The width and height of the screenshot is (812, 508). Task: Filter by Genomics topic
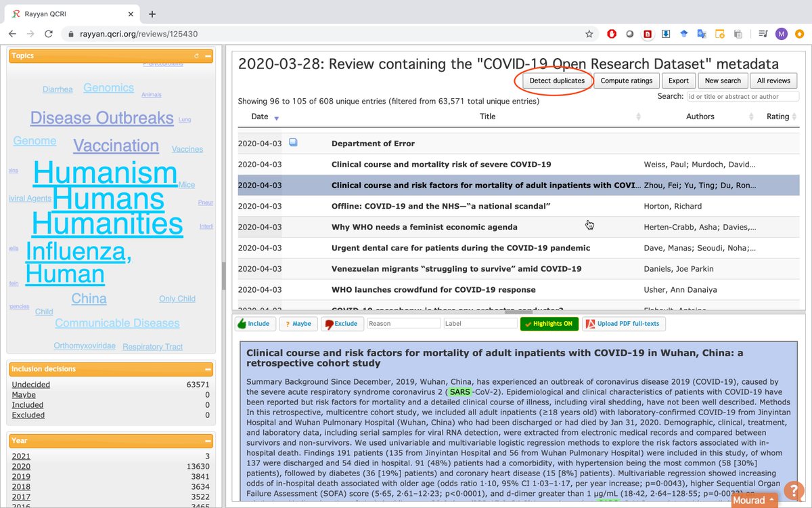(x=108, y=87)
